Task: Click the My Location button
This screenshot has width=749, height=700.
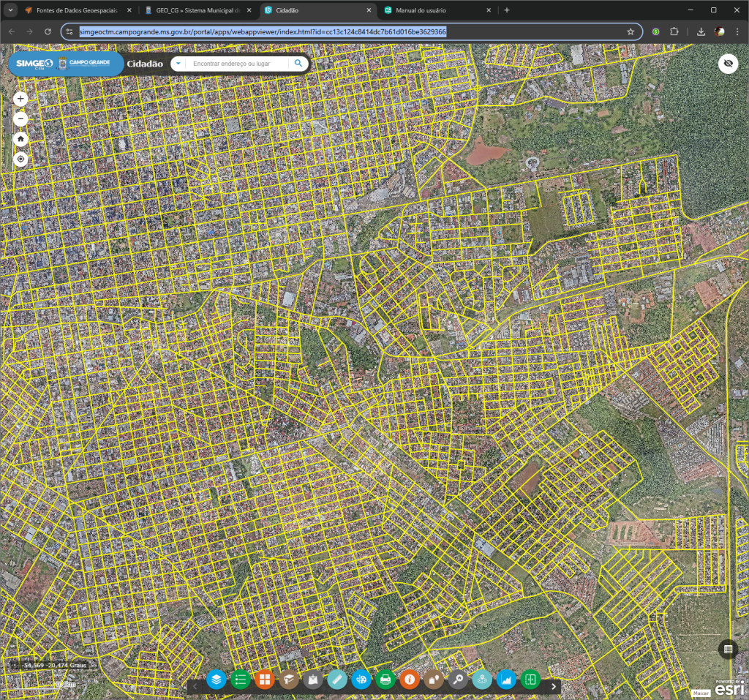Action: tap(21, 159)
